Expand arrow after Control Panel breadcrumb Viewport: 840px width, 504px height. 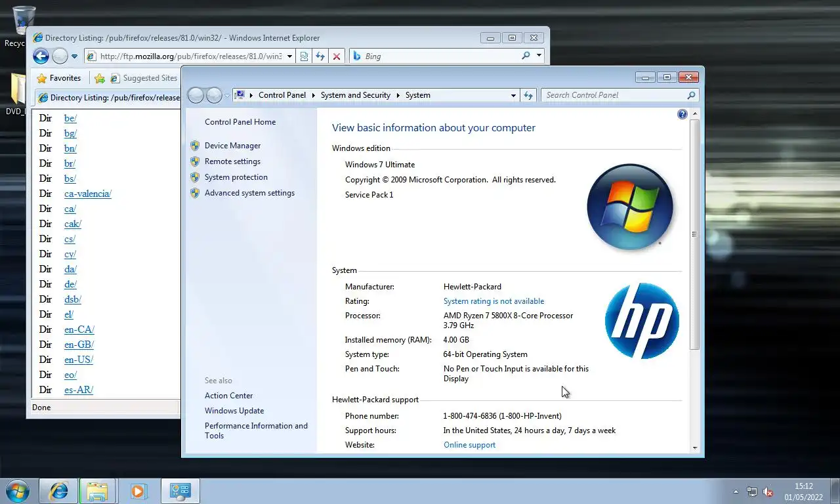(313, 95)
